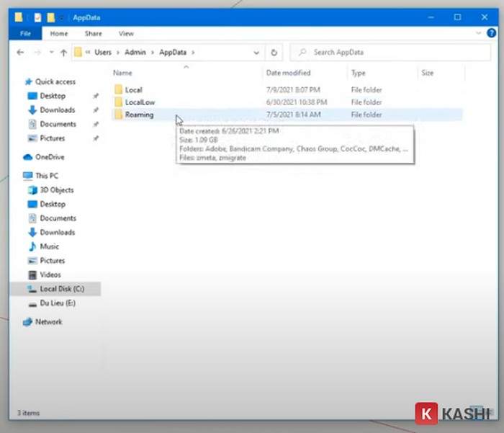Screen dimensions: 504x433
Task: Click the OneDrive cloud icon
Action: (28, 157)
